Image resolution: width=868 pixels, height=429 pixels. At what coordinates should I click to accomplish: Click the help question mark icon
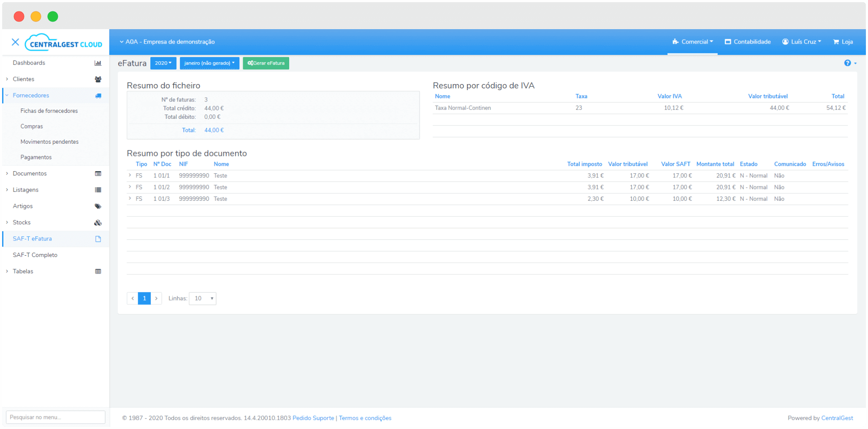tap(848, 63)
